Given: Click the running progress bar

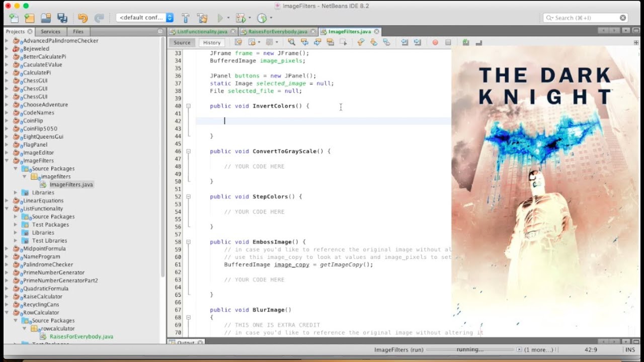Looking at the screenshot, I should [x=470, y=349].
